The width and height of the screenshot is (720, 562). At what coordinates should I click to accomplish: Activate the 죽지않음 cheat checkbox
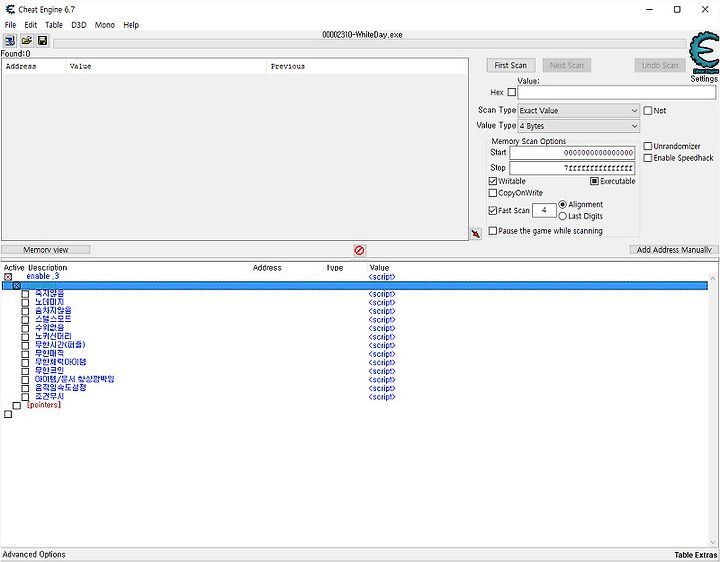pos(25,294)
